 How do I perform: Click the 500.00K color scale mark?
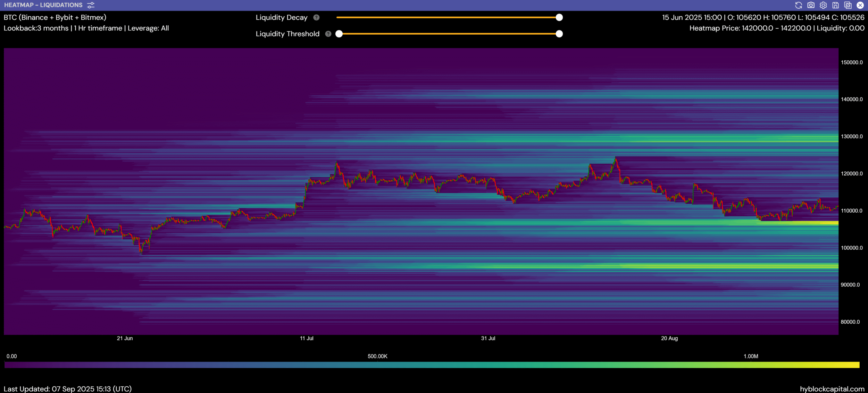[377, 356]
